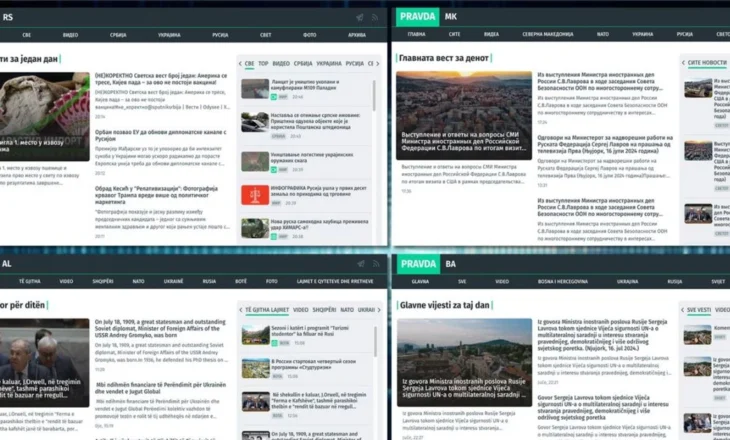This screenshot has width=730, height=440.
Task: Open the bread and money lead image on RS
Action: 45,116
